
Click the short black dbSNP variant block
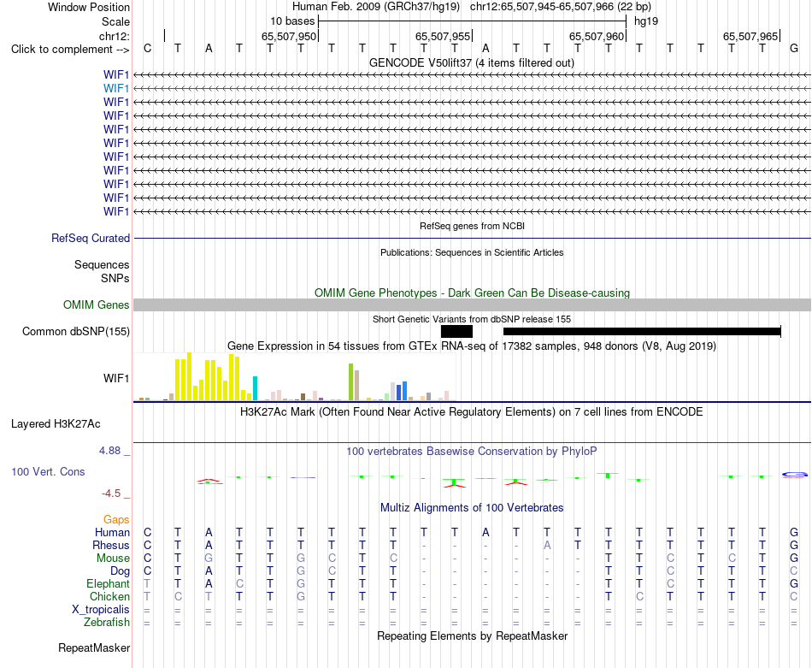(456, 332)
